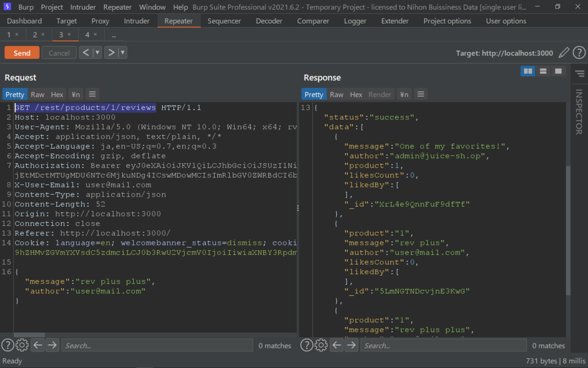Expand back history dropdown arrow
This screenshot has width=588, height=368.
98,53
